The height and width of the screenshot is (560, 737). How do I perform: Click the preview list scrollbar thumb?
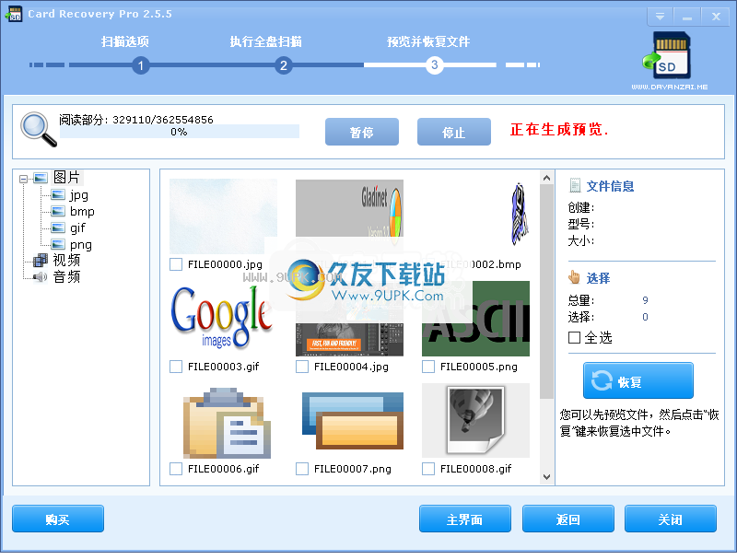pyautogui.click(x=546, y=292)
